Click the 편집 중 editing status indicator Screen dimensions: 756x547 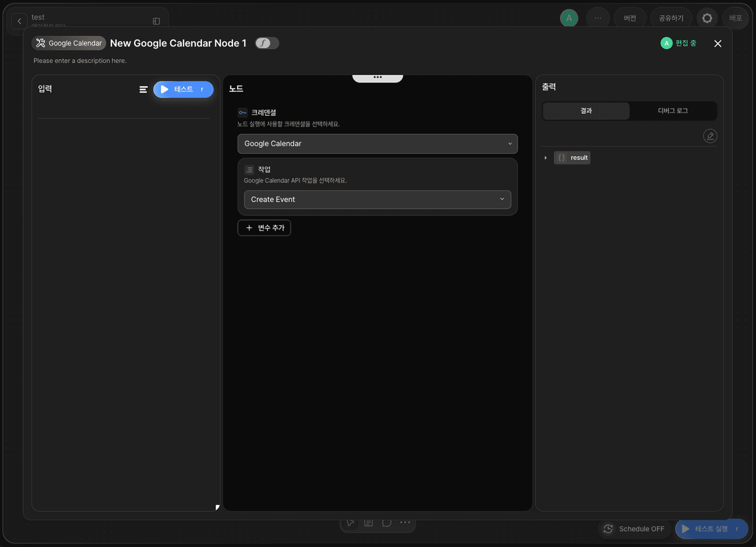pyautogui.click(x=679, y=43)
